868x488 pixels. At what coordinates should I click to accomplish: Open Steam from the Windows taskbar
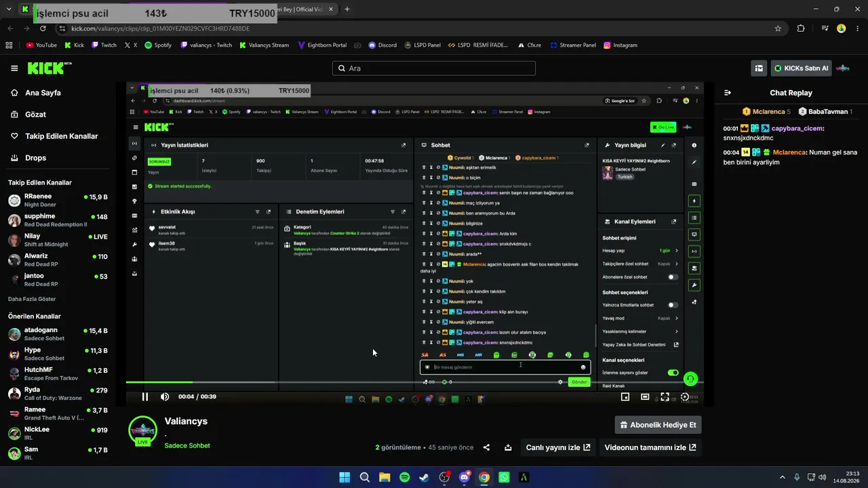pyautogui.click(x=424, y=477)
